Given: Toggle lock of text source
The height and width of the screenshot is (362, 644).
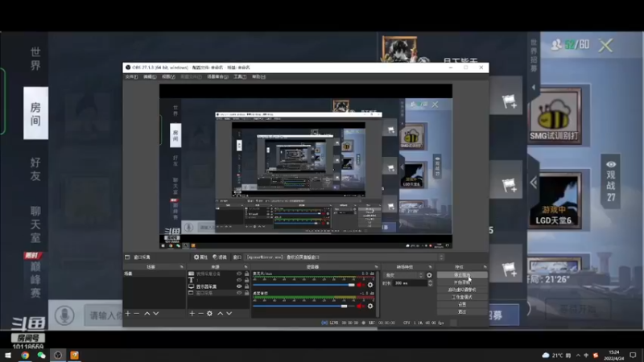Looking at the screenshot, I should 246,280.
